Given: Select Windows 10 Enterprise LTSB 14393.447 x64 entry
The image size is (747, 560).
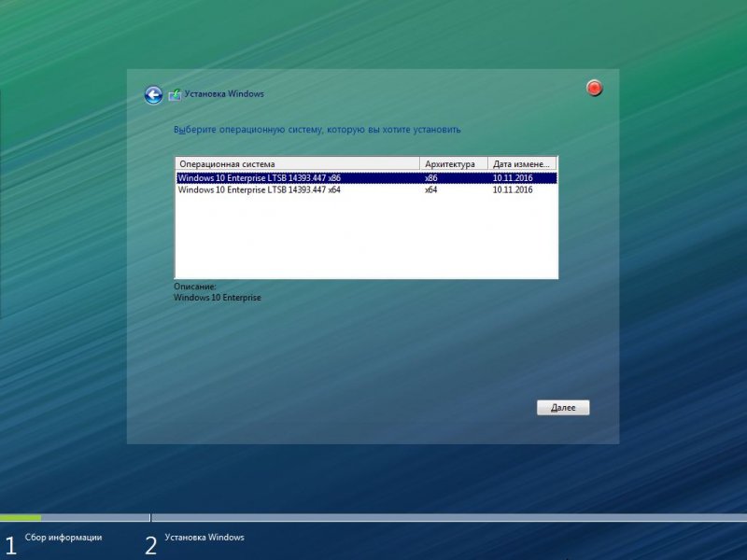Looking at the screenshot, I should 260,189.
